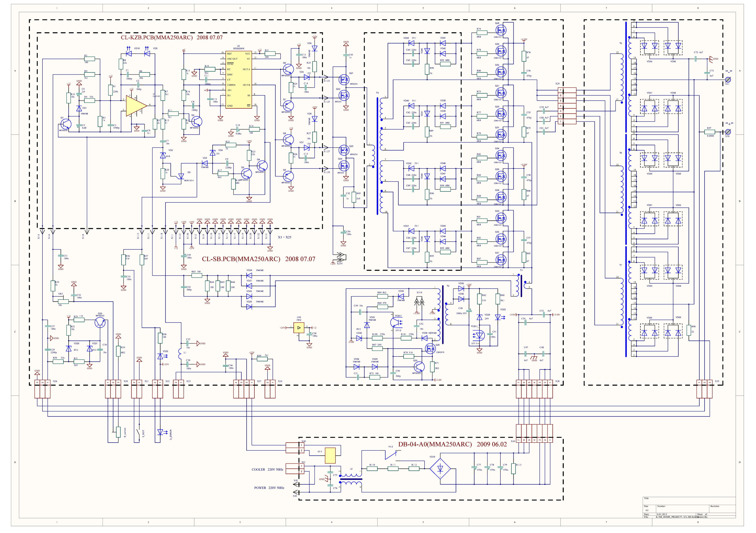Viewport: 756px width, 533px height.
Task: Select resistor R97 near the positive output
Action: tap(710, 132)
